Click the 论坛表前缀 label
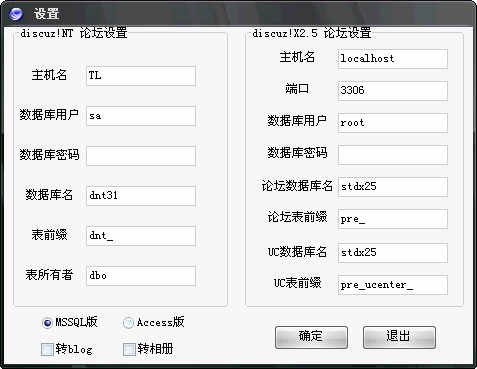 pos(297,217)
